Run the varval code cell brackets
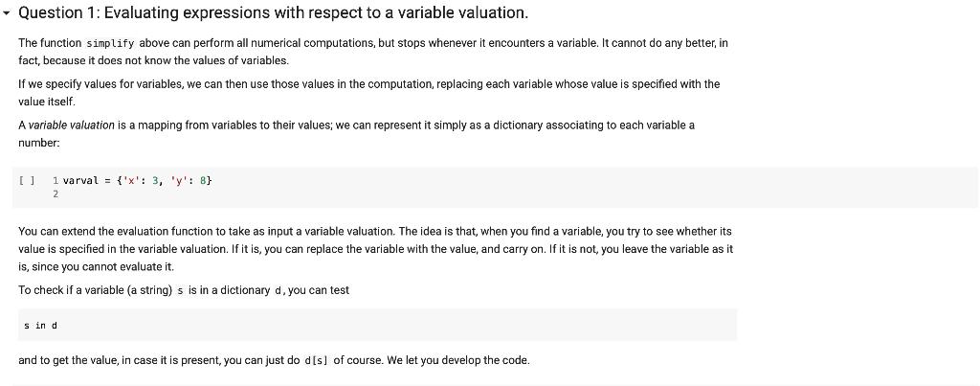Screen dimensions: 980x386 26,181
